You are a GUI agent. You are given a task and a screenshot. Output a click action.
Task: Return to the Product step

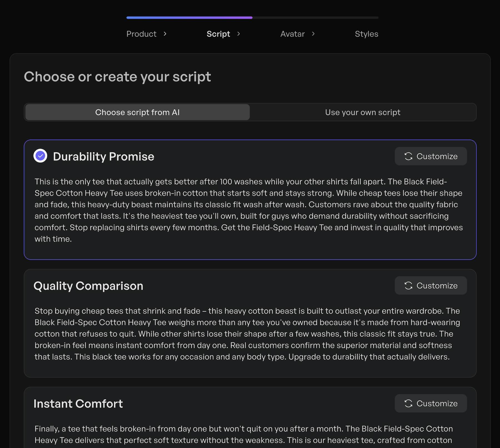(x=141, y=34)
